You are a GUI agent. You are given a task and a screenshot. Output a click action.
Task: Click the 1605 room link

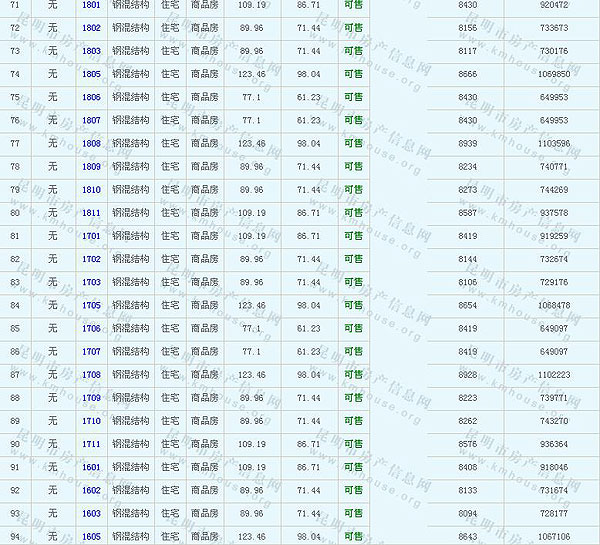click(91, 537)
